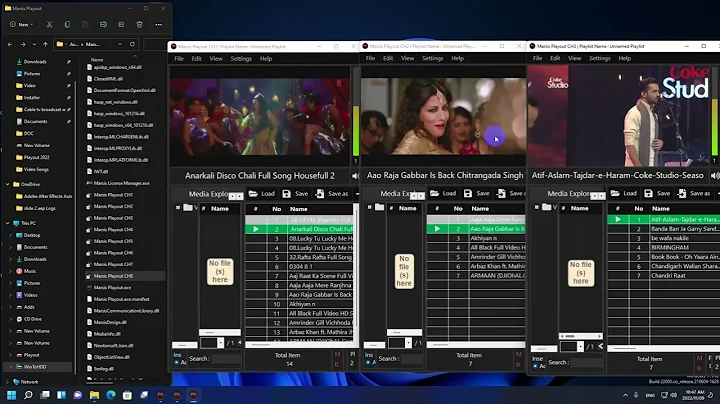The height and width of the screenshot is (404, 720).
Task: Select radio button under Ins in CH2
Action: 368,363
